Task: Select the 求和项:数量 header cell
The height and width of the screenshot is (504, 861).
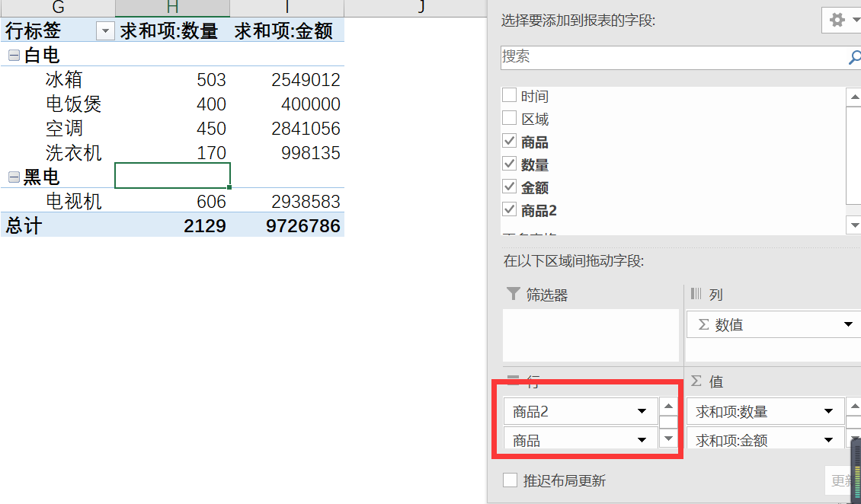Action: 172,30
